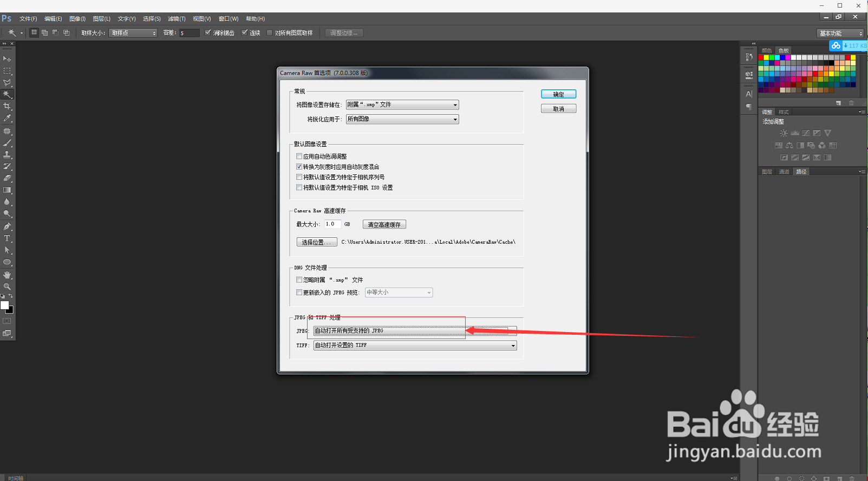Select the Eraser tool
This screenshot has width=868, height=481.
(x=7, y=178)
